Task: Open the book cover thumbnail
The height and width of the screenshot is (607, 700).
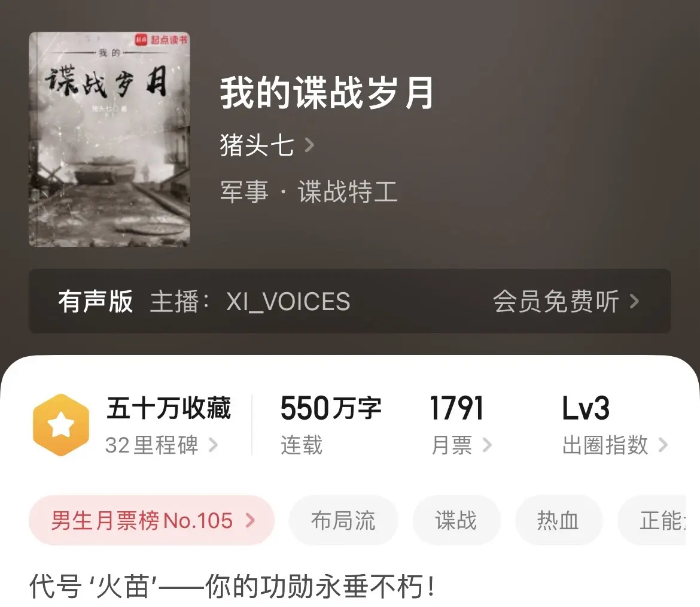Action: [109, 139]
